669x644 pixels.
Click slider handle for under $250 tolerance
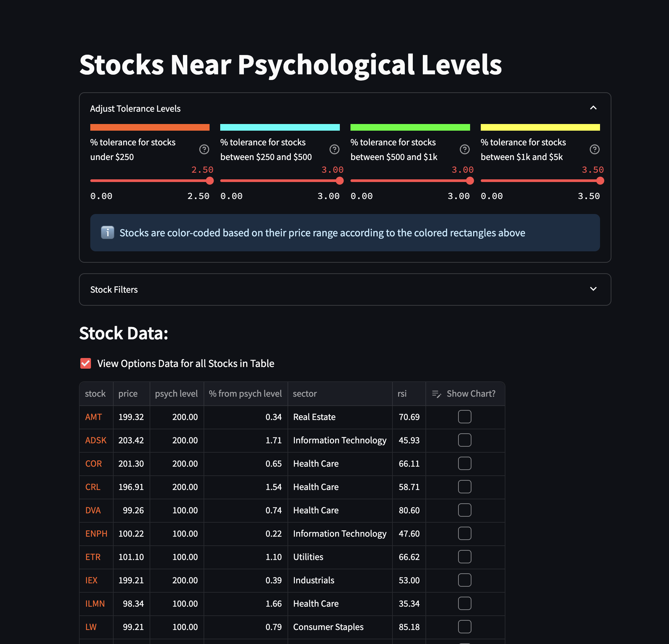(x=210, y=181)
